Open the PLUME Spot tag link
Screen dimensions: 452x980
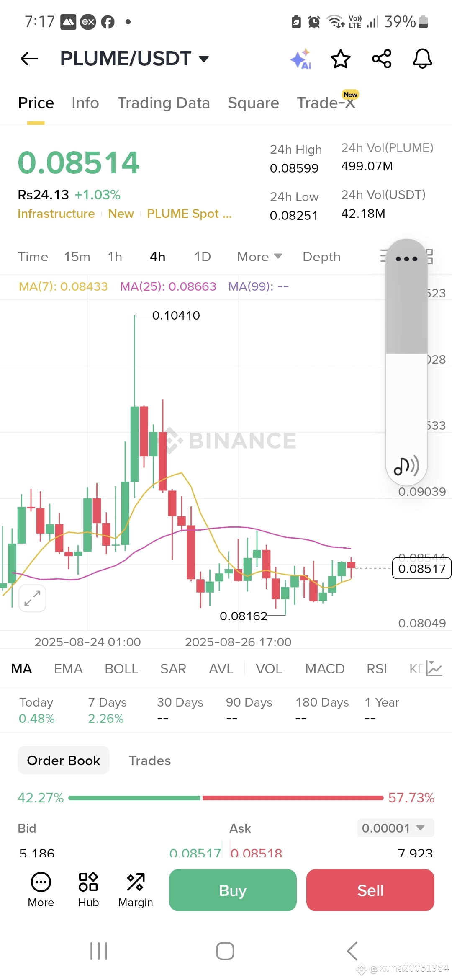(189, 214)
